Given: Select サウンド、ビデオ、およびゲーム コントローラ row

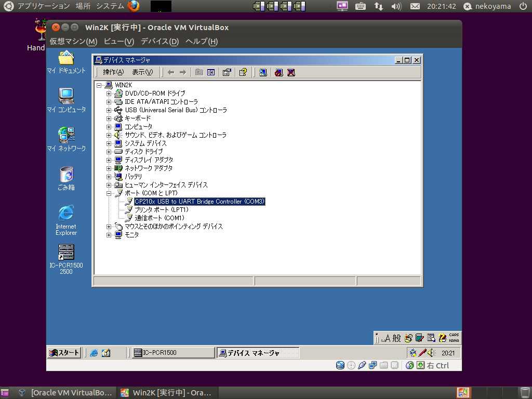Looking at the screenshot, I should coord(176,135).
